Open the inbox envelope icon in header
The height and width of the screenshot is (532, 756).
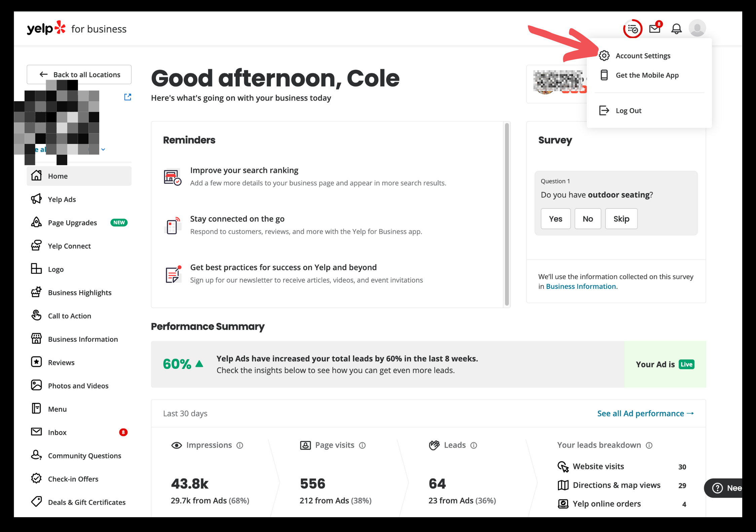pos(655,29)
